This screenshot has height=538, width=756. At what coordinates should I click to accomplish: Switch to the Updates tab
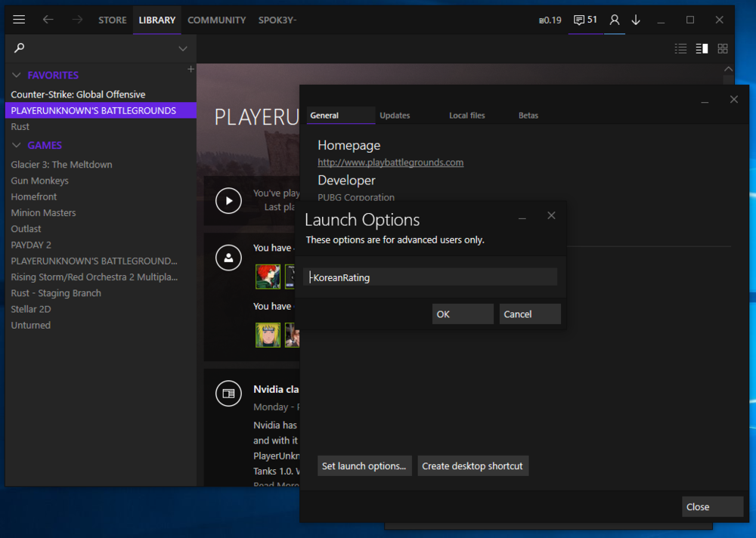pos(395,116)
